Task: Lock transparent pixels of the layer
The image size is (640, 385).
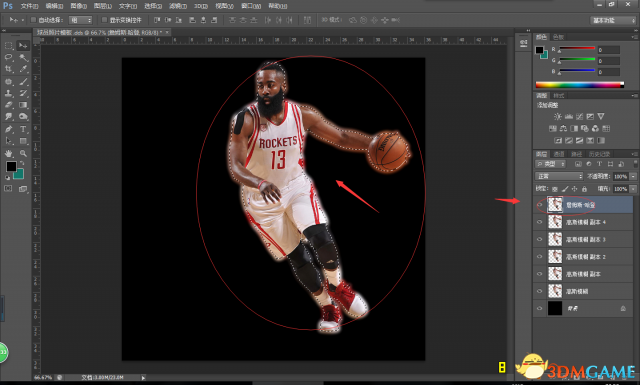Action: (x=555, y=189)
